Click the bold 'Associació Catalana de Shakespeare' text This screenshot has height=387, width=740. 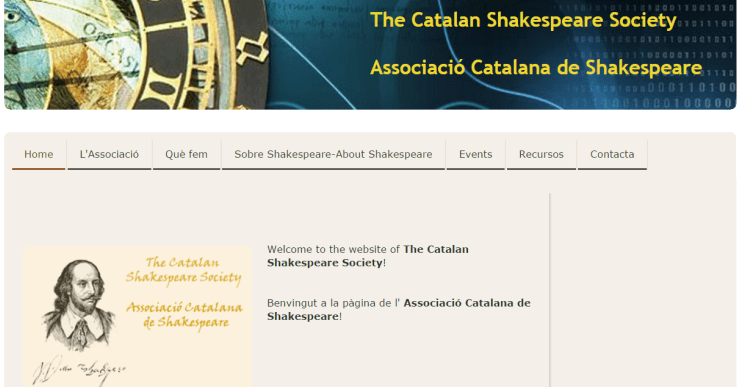[x=399, y=310]
